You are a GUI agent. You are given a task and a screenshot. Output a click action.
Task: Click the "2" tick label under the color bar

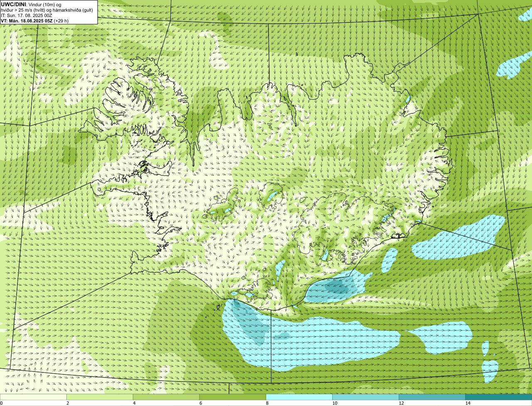pyautogui.click(x=67, y=403)
